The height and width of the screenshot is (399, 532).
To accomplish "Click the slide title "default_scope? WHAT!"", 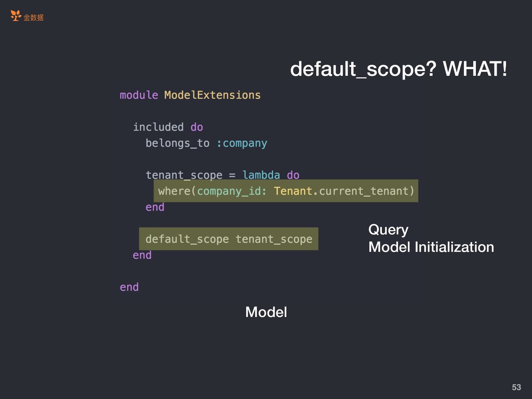I will [x=398, y=69].
